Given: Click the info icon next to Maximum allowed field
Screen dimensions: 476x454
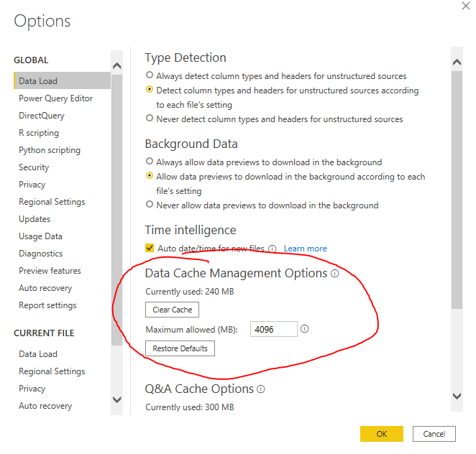Looking at the screenshot, I should pos(304,329).
